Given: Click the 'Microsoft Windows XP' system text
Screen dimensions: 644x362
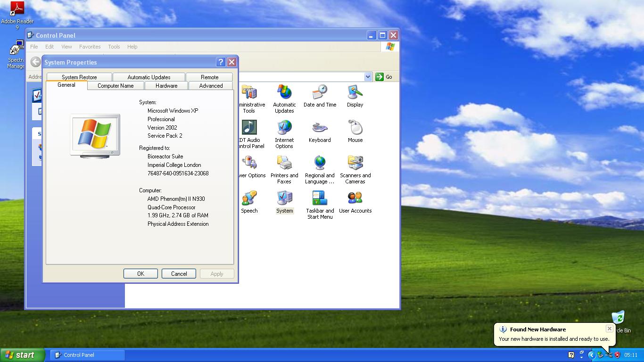Looking at the screenshot, I should pos(173,111).
